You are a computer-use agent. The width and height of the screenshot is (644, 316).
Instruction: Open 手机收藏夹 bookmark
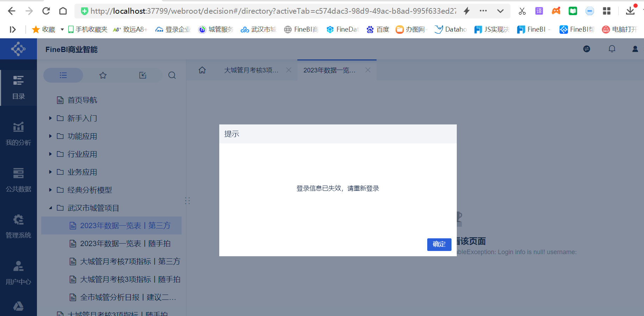click(88, 30)
